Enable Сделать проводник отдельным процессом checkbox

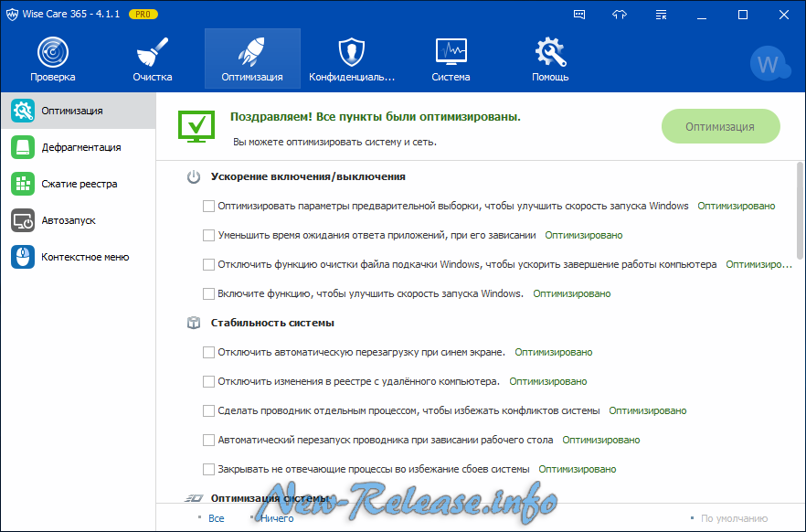(208, 411)
